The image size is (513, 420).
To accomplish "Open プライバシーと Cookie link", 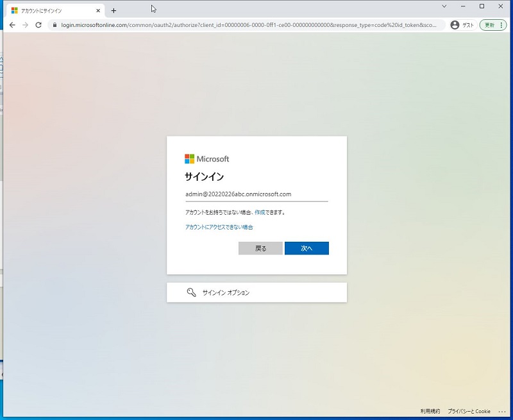I will [469, 411].
